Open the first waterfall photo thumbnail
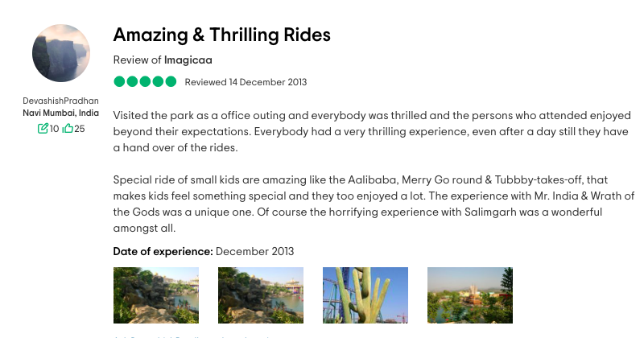 pyautogui.click(x=156, y=295)
